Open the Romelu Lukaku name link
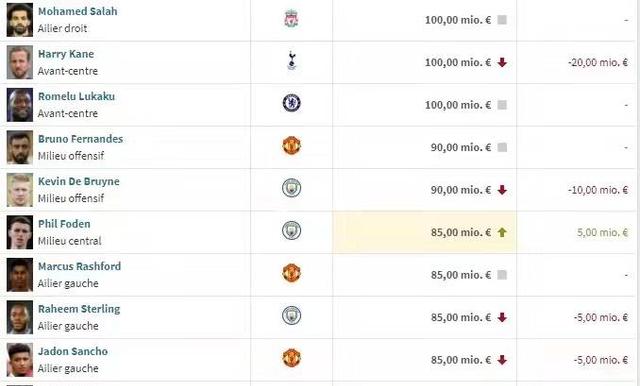This screenshot has height=386, width=640. tap(76, 96)
